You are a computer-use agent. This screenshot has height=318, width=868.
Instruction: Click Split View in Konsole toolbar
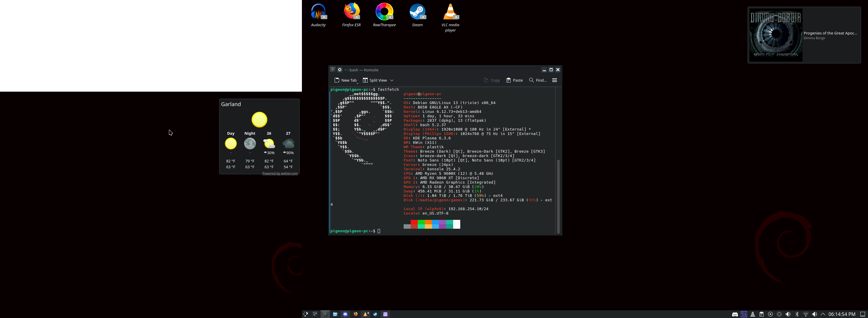click(x=374, y=80)
